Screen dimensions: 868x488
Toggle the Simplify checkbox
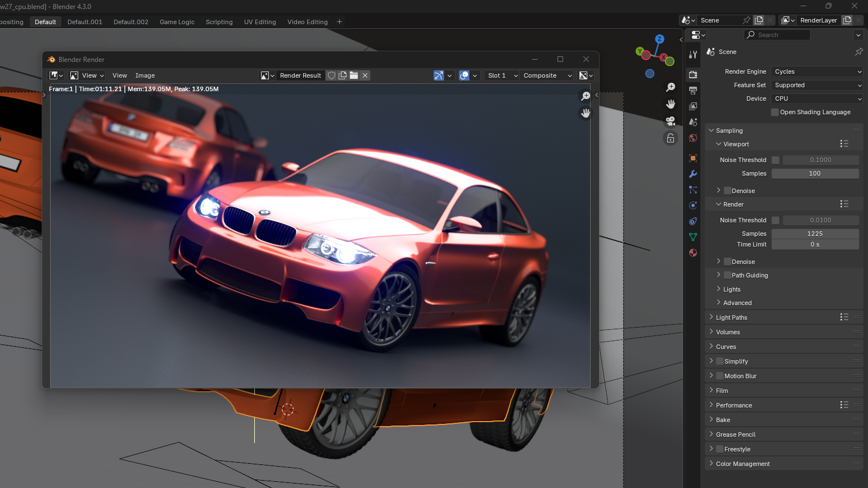click(720, 361)
